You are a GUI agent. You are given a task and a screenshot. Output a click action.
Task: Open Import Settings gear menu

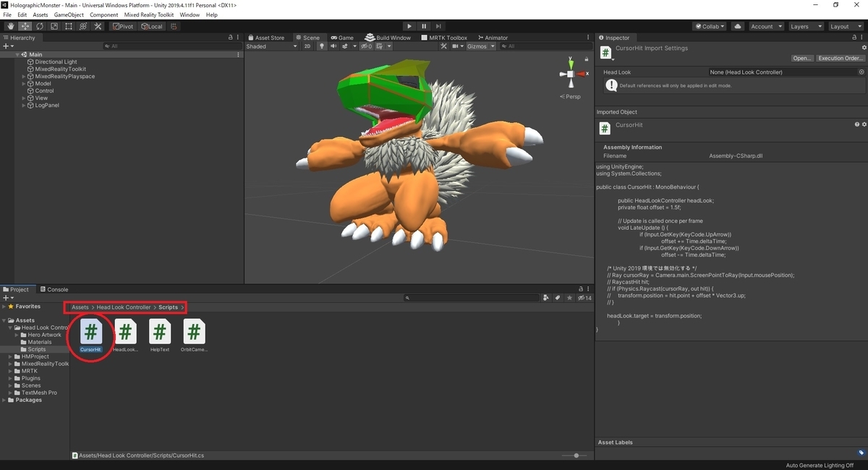(864, 48)
